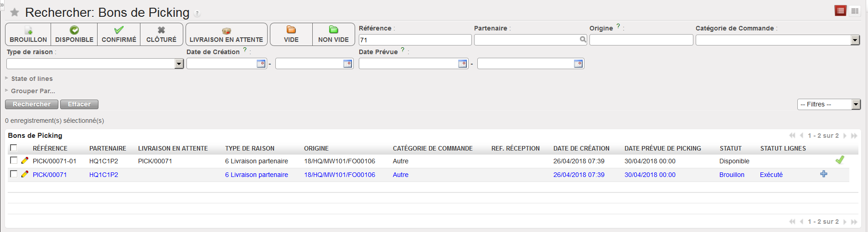Click blue 18/HQ/MW101/FO00106 origin link
Viewport: 868px width, 232px height.
point(340,175)
